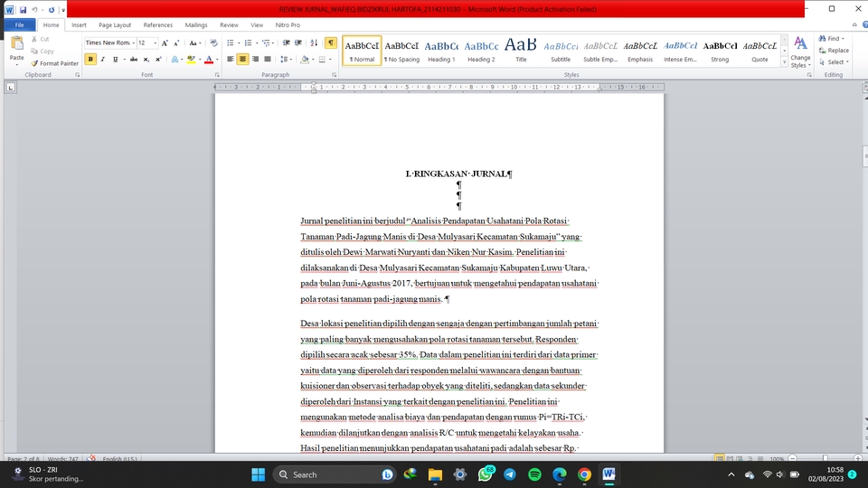
Task: Expand the Font dialog launcher
Action: [x=217, y=75]
